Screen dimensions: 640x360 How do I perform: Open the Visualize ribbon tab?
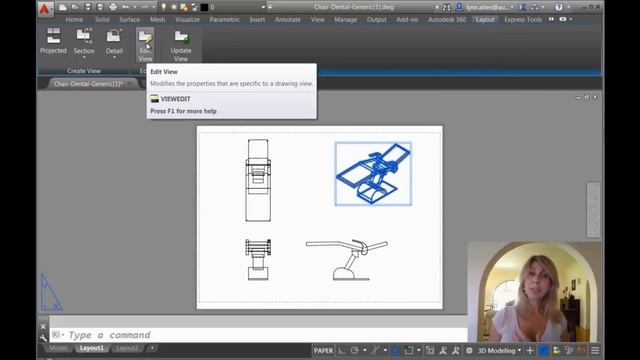[x=187, y=20]
